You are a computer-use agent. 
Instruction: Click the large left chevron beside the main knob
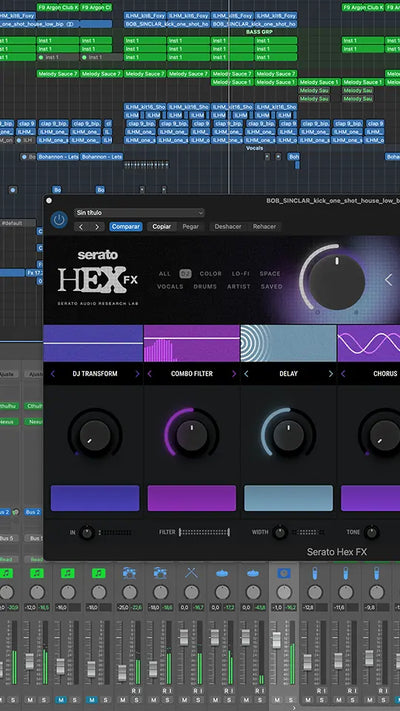click(x=388, y=280)
